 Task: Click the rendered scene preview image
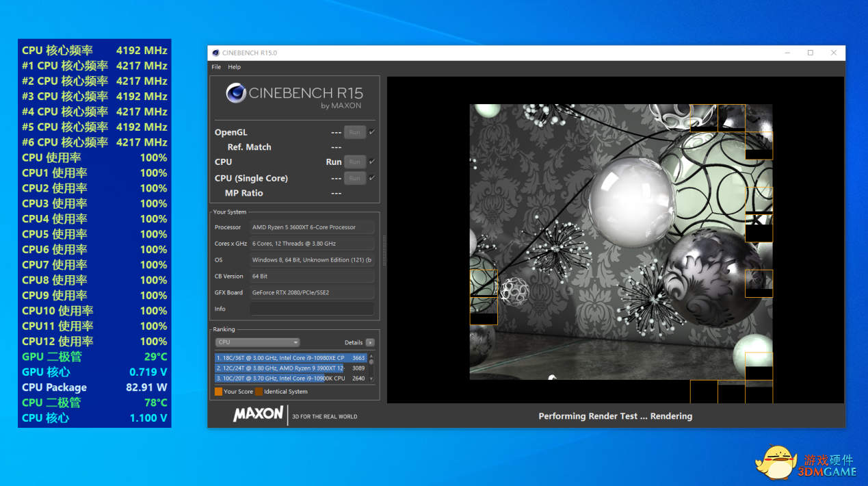[621, 242]
